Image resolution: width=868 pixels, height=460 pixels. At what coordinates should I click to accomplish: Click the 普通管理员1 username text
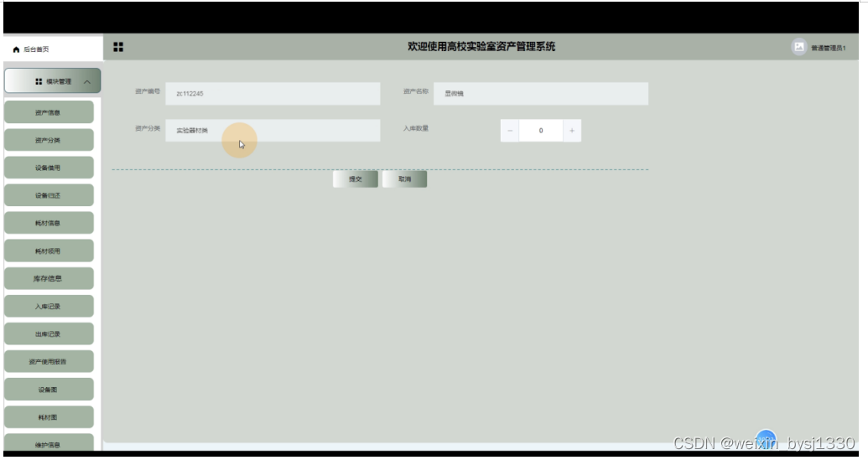pos(828,48)
